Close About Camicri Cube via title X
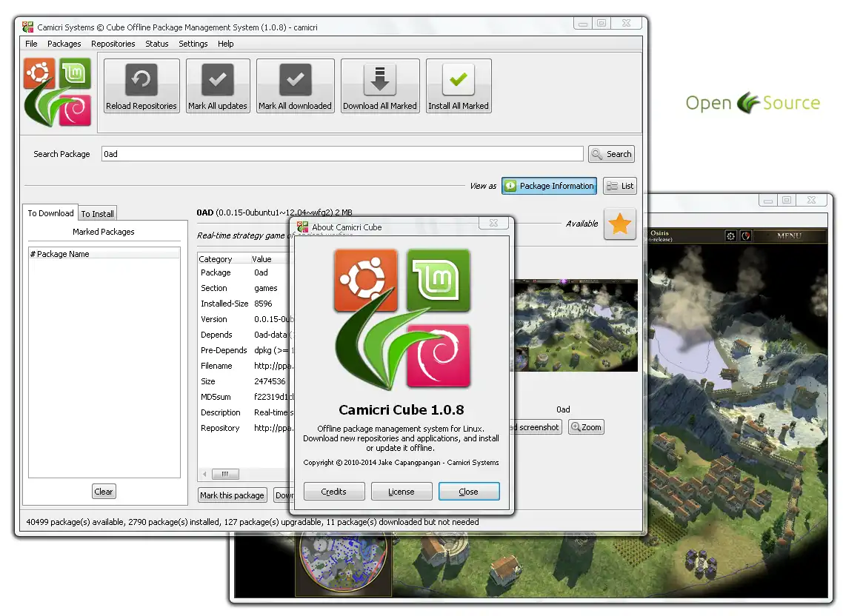Screen dimensions: 843x616 493,223
